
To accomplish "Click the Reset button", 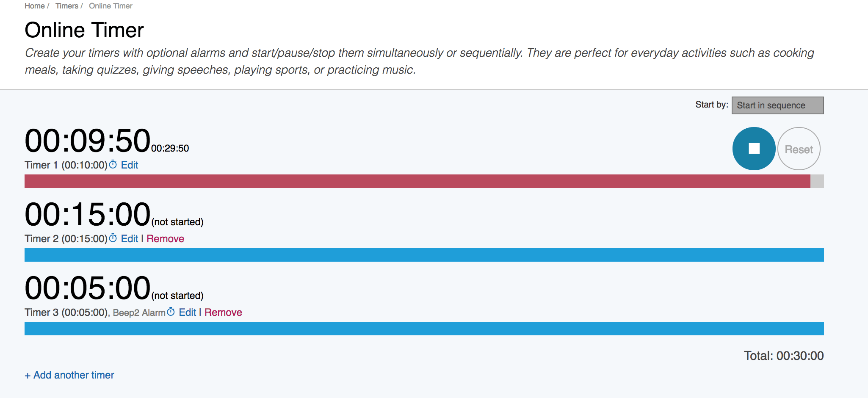I will pos(799,149).
